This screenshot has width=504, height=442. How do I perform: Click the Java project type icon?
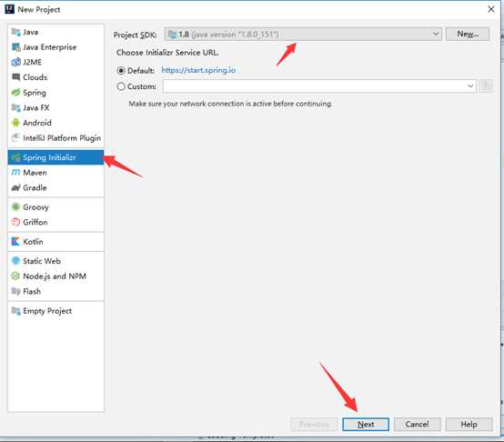coord(15,32)
